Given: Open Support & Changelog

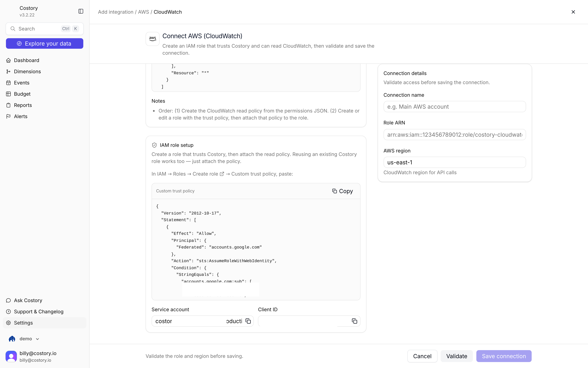Looking at the screenshot, I should coord(45,312).
